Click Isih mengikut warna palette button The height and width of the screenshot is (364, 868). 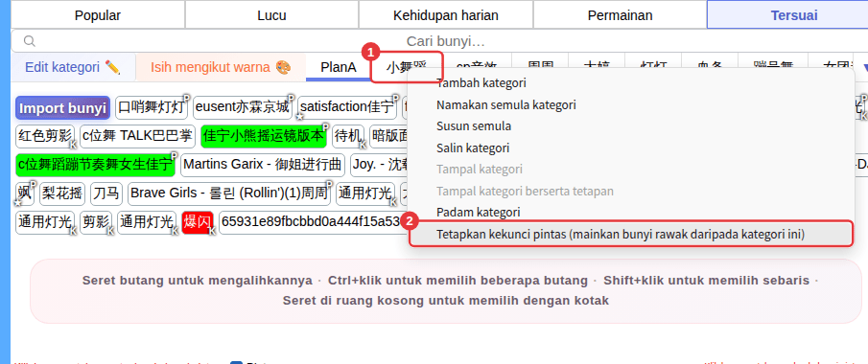[x=221, y=67]
